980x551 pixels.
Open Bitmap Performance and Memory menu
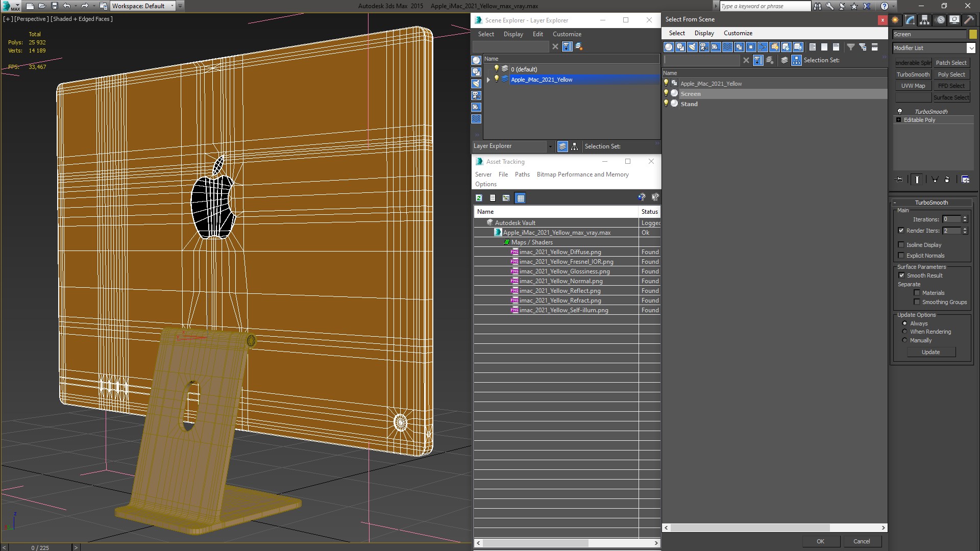(x=582, y=174)
